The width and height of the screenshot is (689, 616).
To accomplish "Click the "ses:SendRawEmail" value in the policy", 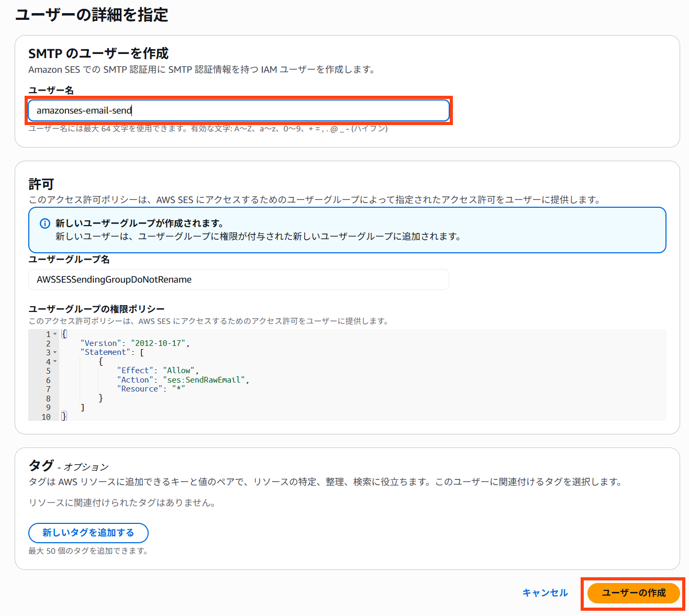I will point(205,380).
